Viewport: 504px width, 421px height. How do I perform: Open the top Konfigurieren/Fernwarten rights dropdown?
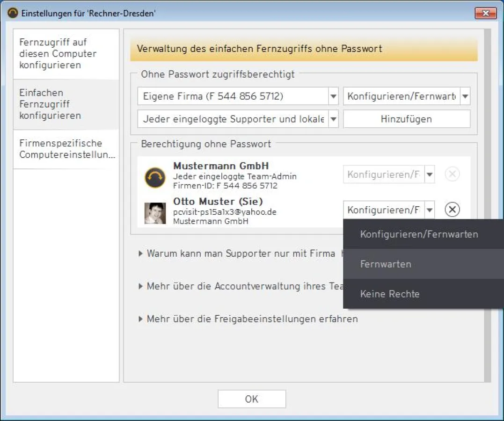pyautogui.click(x=465, y=97)
